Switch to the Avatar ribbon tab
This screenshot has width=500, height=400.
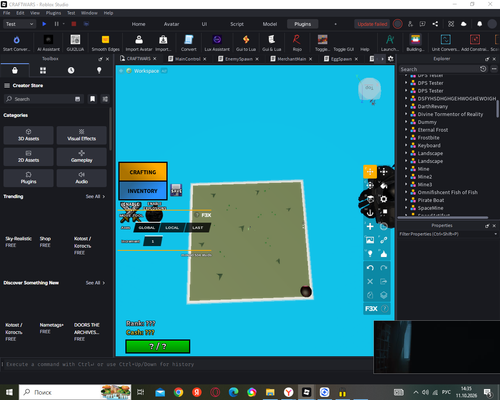171,24
